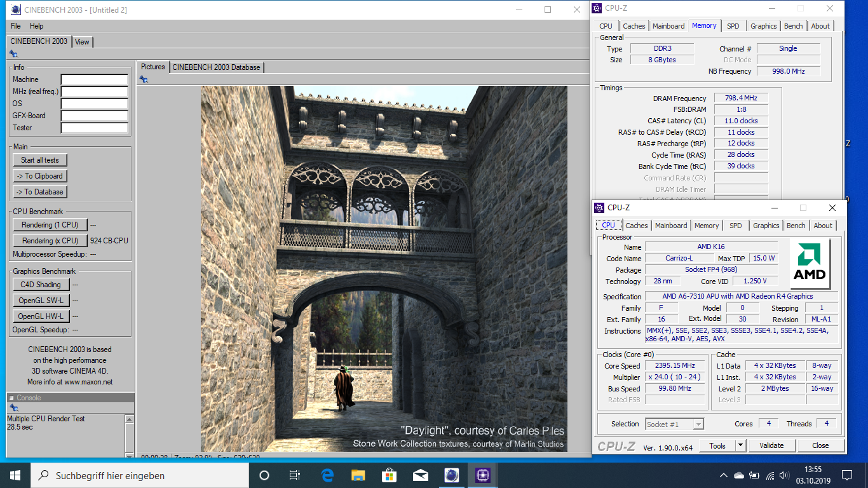Run the C4D Shading test

coord(41,285)
